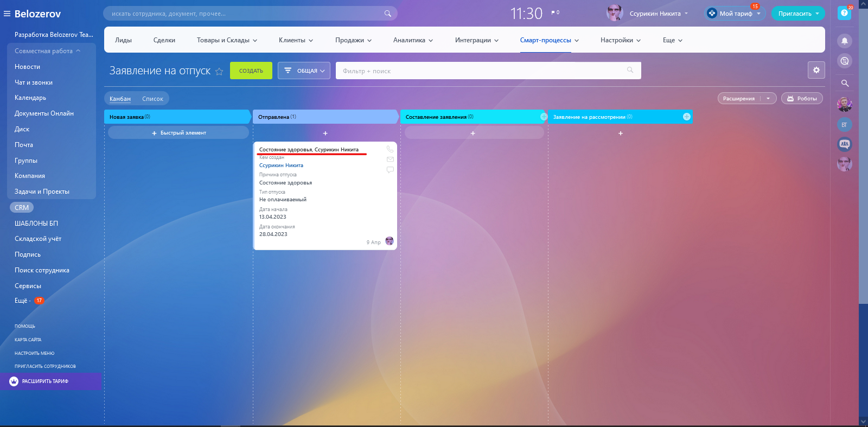The image size is (868, 427).
Task: Add item in 'Заявление на рассмотрении' column plus
Action: (x=620, y=133)
